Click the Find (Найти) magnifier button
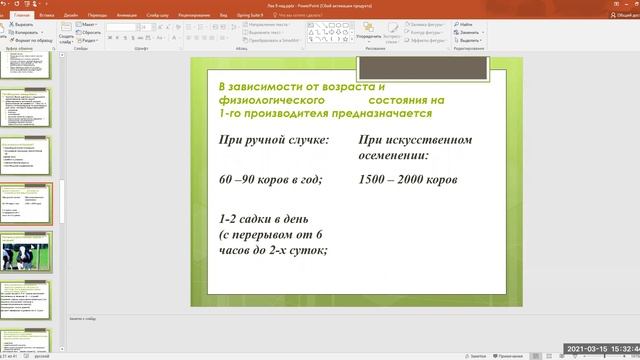This screenshot has height=360, width=640. point(463,24)
